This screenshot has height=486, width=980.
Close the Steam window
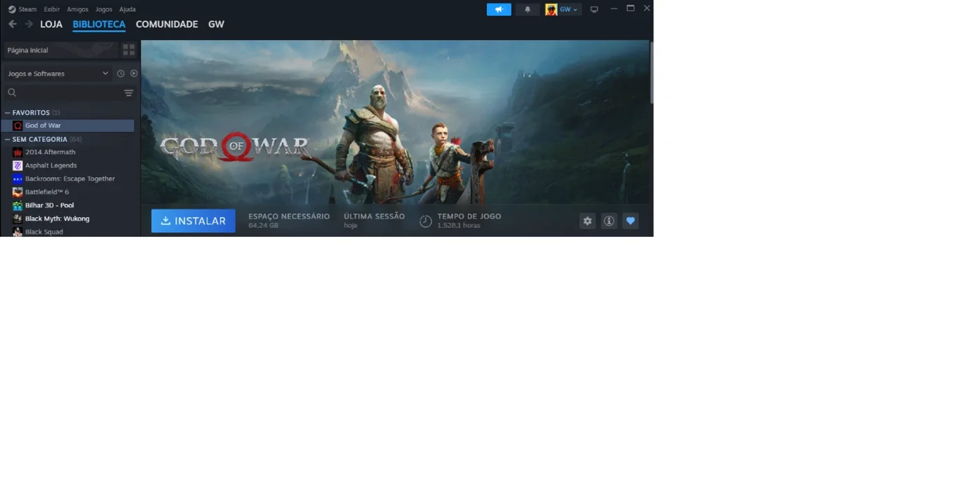click(646, 9)
